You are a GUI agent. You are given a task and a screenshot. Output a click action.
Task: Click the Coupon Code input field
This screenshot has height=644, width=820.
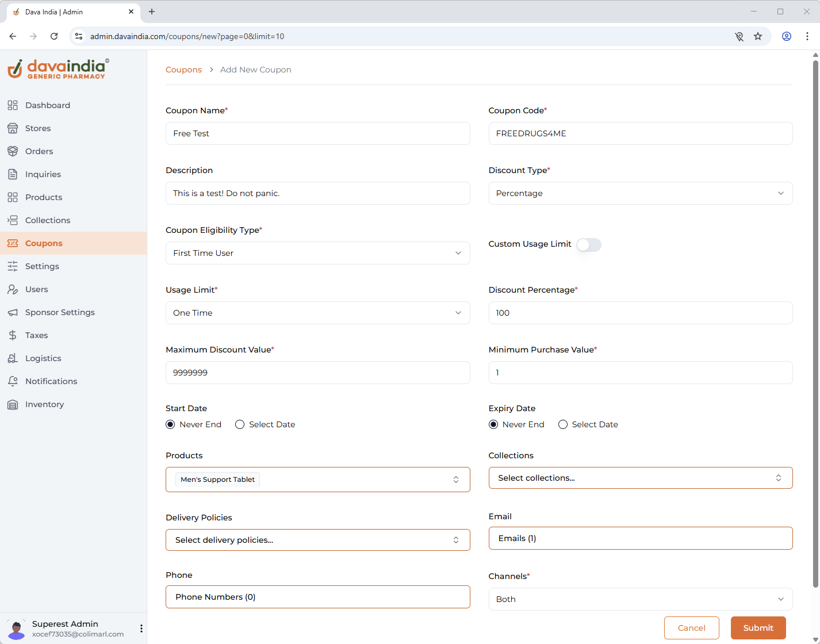[x=640, y=133]
